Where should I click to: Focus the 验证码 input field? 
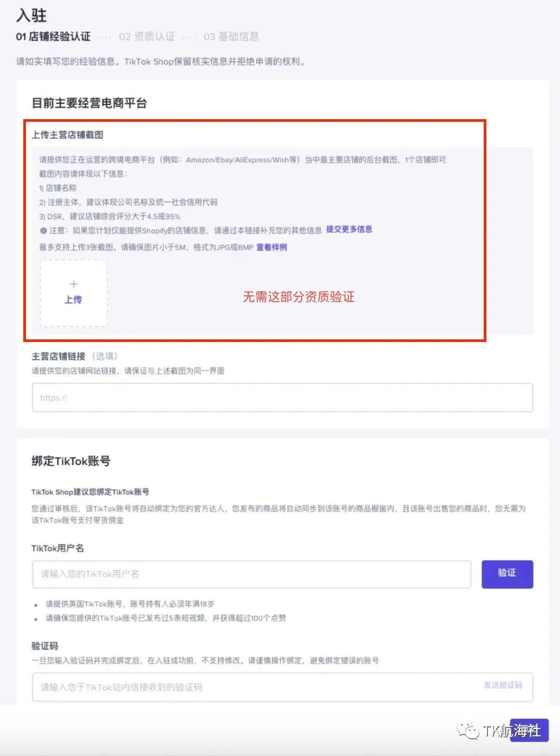[x=282, y=687]
